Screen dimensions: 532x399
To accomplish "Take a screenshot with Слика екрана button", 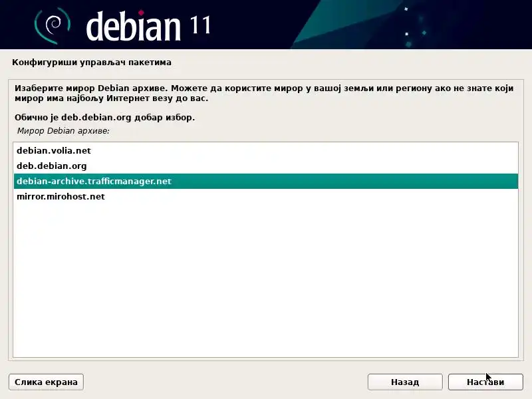I will [x=46, y=382].
